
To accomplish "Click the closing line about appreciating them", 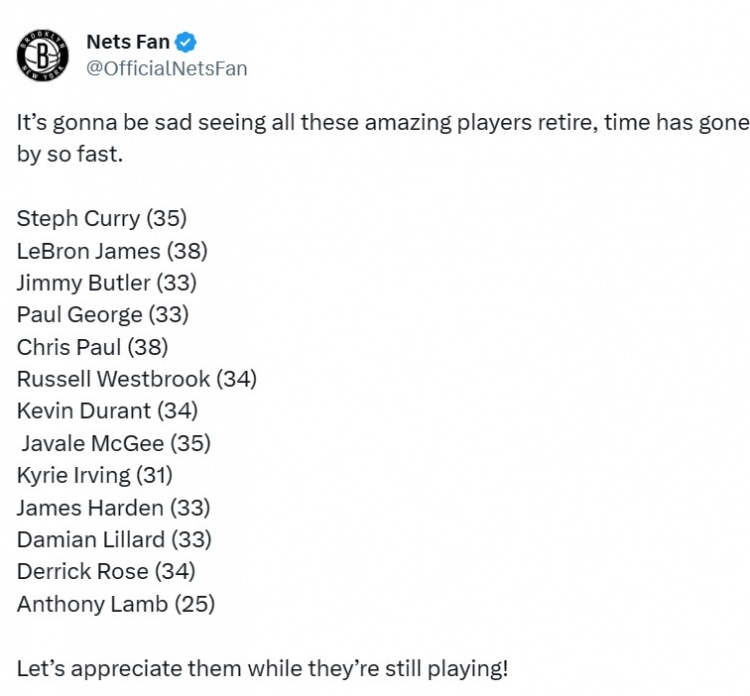I will pyautogui.click(x=262, y=669).
